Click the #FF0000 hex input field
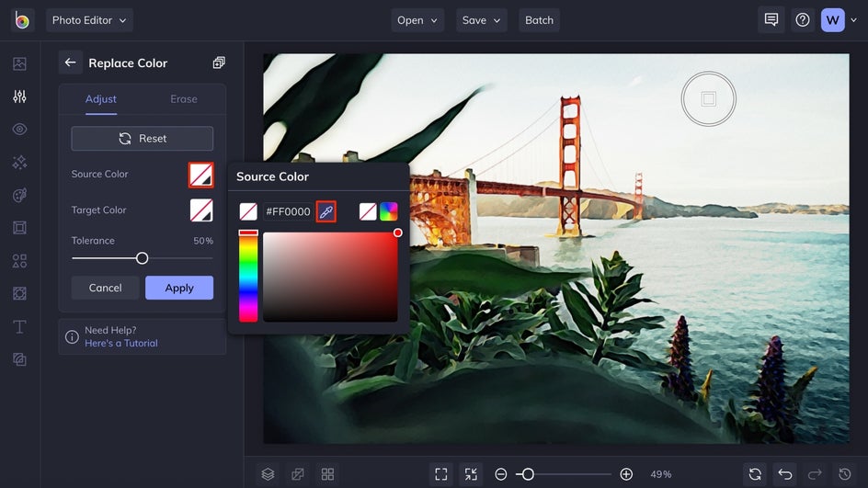868x488 pixels. (x=288, y=211)
